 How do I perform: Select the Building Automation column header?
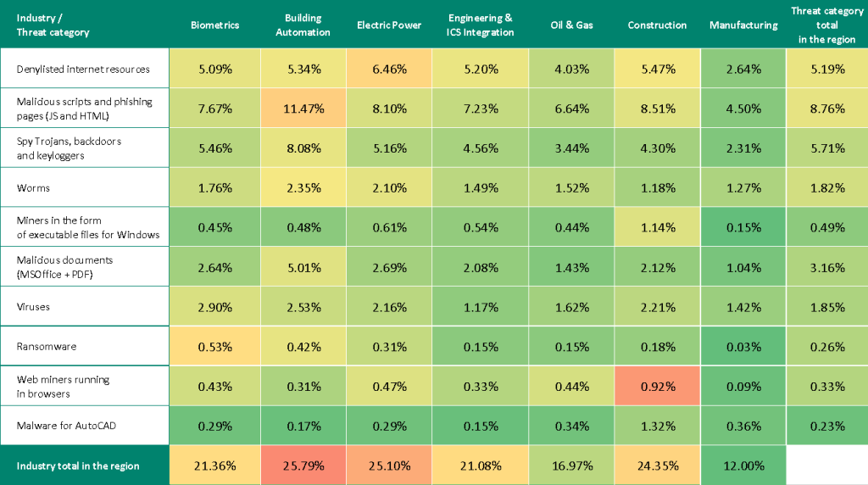click(x=303, y=25)
